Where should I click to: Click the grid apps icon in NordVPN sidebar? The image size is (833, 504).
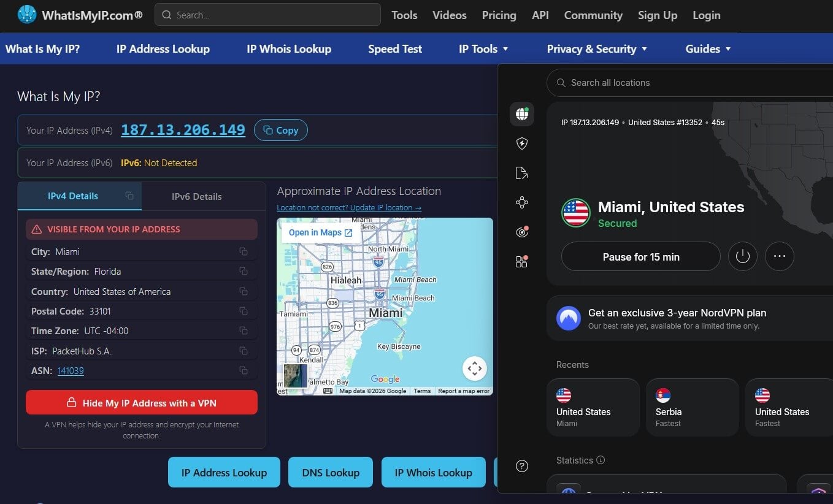click(522, 262)
